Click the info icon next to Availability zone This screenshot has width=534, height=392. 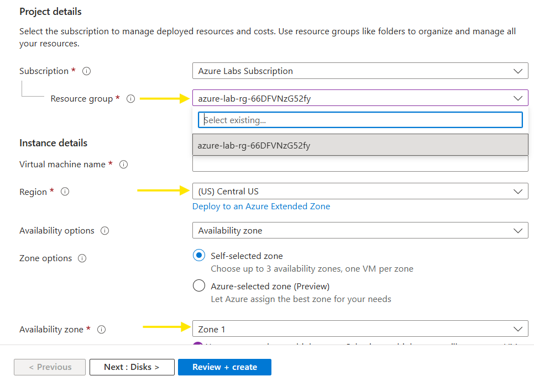(x=101, y=329)
